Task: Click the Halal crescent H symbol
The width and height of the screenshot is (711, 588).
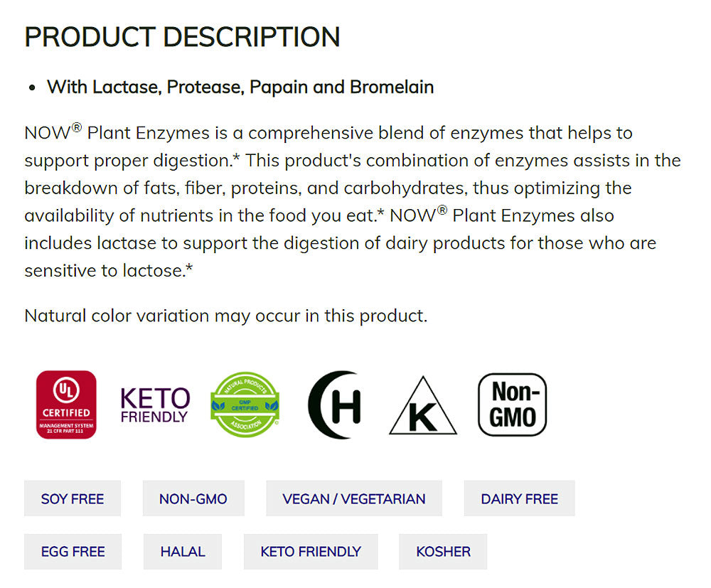Action: (x=335, y=405)
